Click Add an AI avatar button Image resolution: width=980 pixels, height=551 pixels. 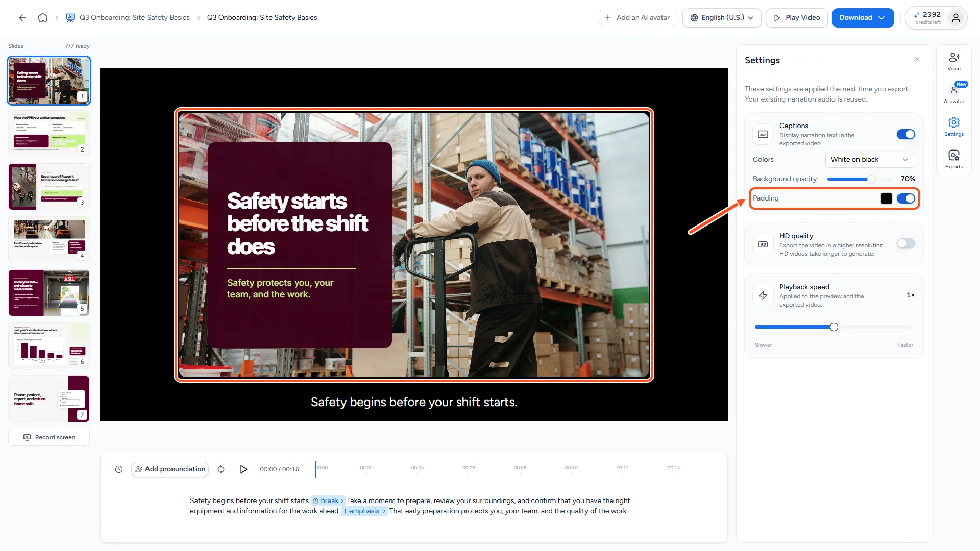point(638,18)
